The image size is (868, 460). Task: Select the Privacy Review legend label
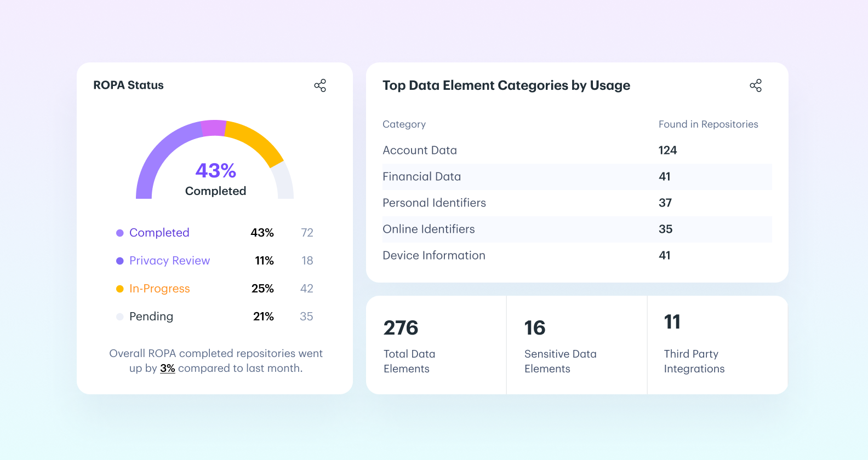tap(170, 261)
